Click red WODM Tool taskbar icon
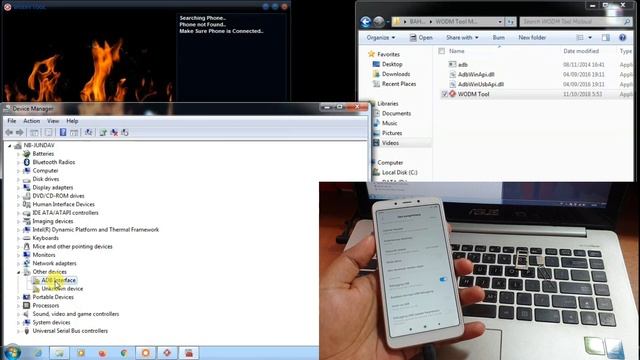 [x=167, y=353]
